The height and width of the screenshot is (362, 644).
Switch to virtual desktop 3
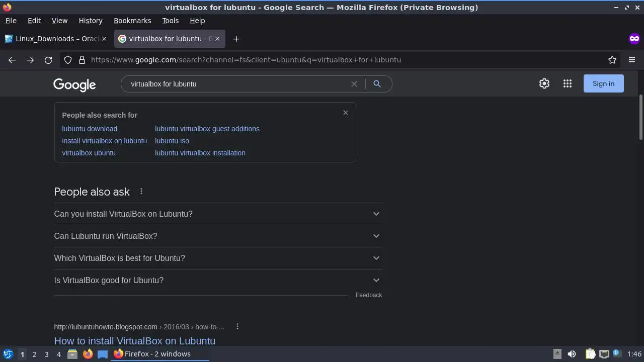click(x=46, y=354)
